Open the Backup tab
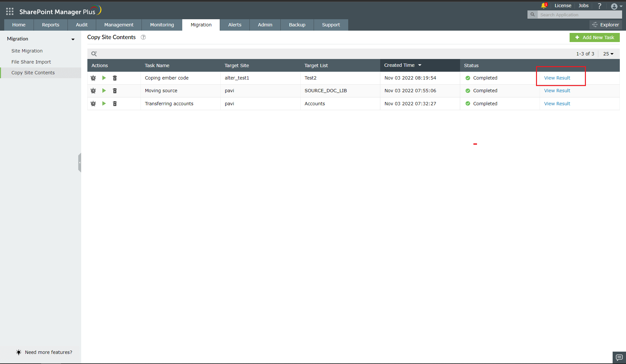 [297, 24]
